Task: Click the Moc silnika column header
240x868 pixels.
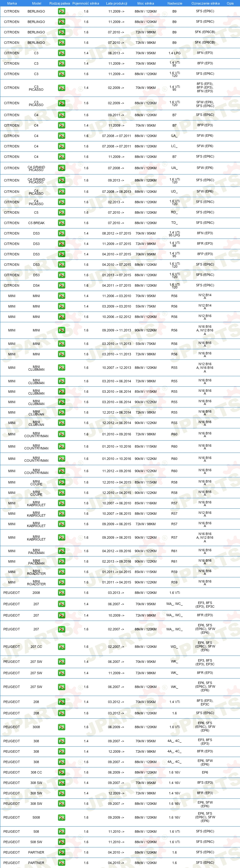Action: pyautogui.click(x=145, y=3)
